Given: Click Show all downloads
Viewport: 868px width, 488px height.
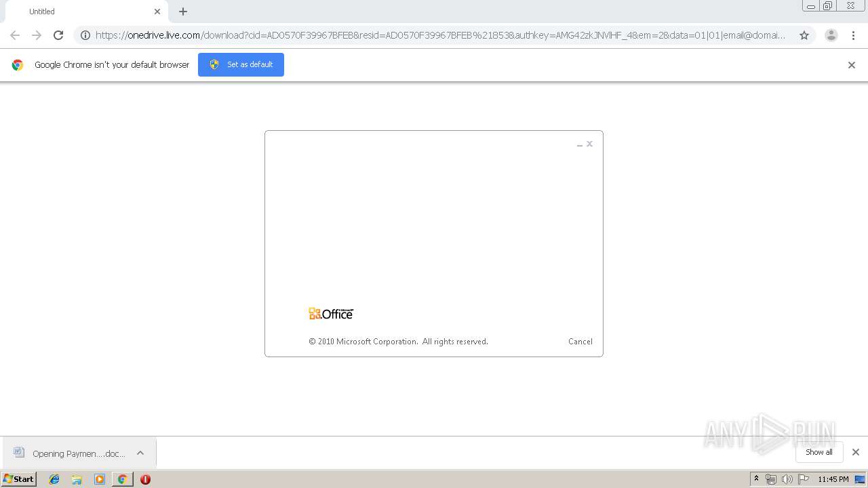Looking at the screenshot, I should pyautogui.click(x=819, y=452).
